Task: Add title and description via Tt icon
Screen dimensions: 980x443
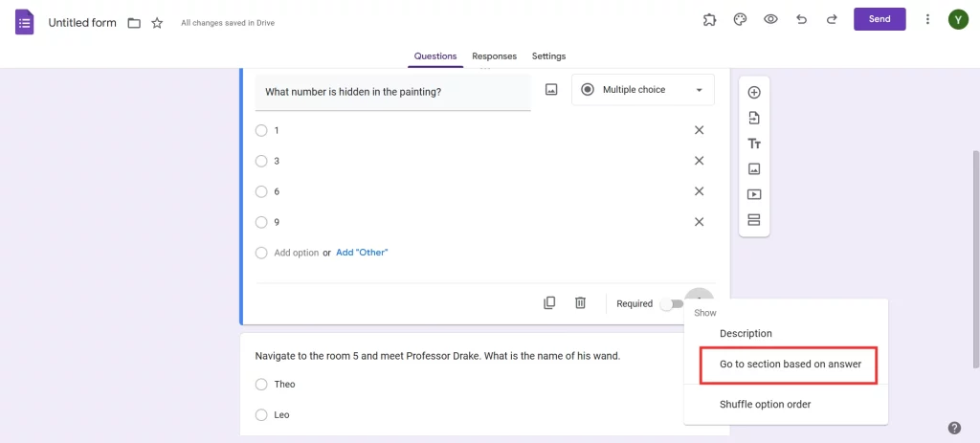Action: coord(754,144)
